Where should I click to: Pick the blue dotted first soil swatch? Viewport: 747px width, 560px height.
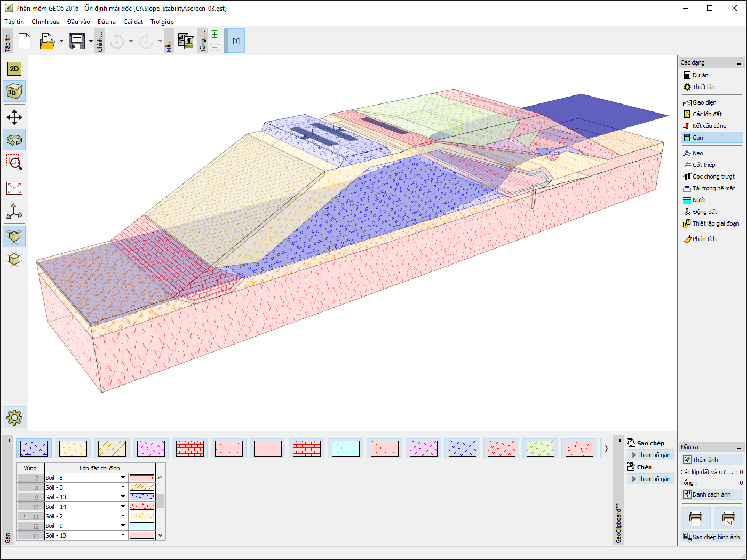point(34,449)
